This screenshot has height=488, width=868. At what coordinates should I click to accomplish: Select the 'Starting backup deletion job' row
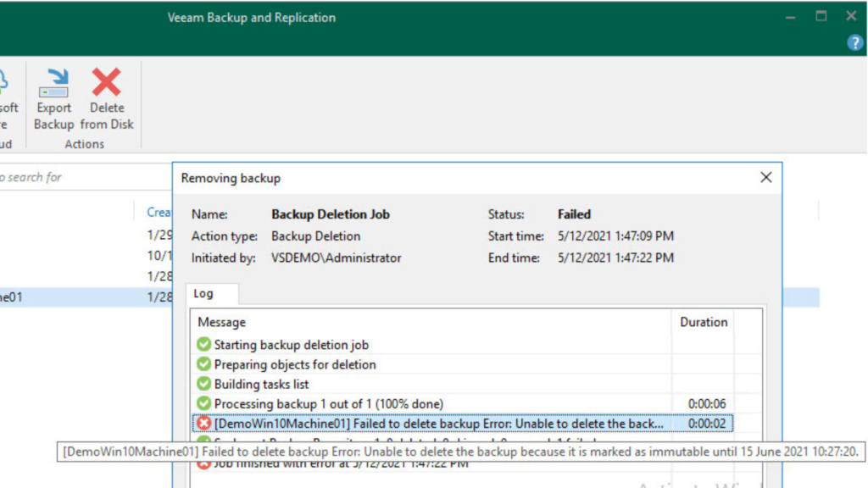(462, 345)
